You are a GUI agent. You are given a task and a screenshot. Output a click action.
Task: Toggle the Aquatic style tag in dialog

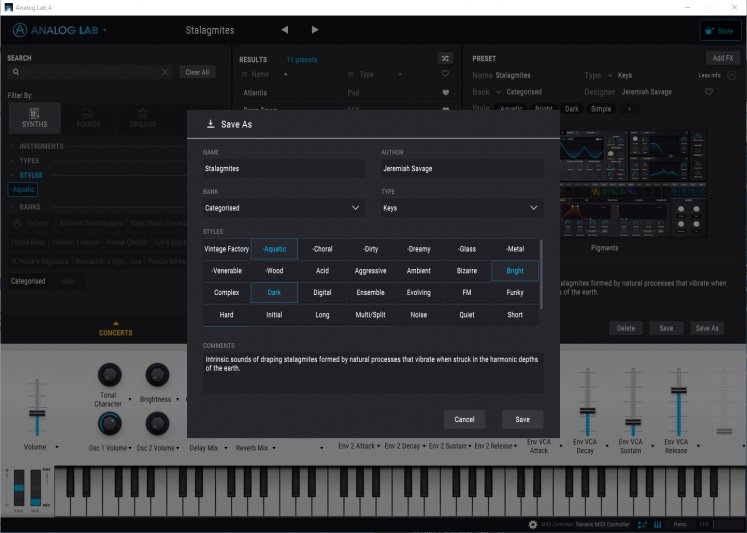pos(274,249)
